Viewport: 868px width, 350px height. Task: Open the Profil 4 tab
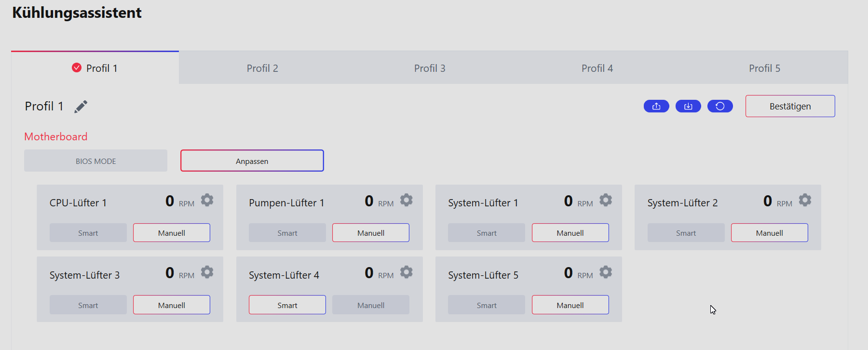[x=597, y=68]
